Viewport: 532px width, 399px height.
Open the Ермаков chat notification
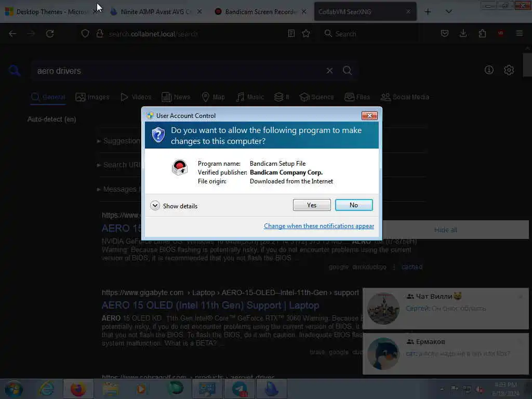pos(446,353)
